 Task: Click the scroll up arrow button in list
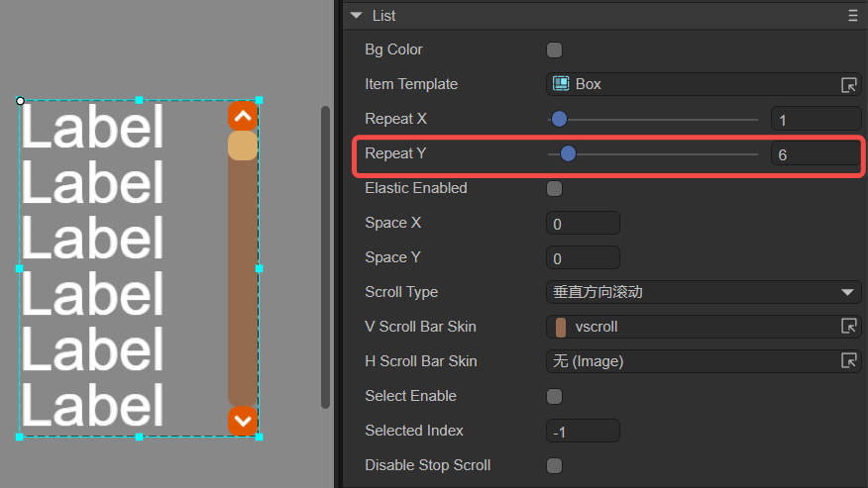[243, 116]
